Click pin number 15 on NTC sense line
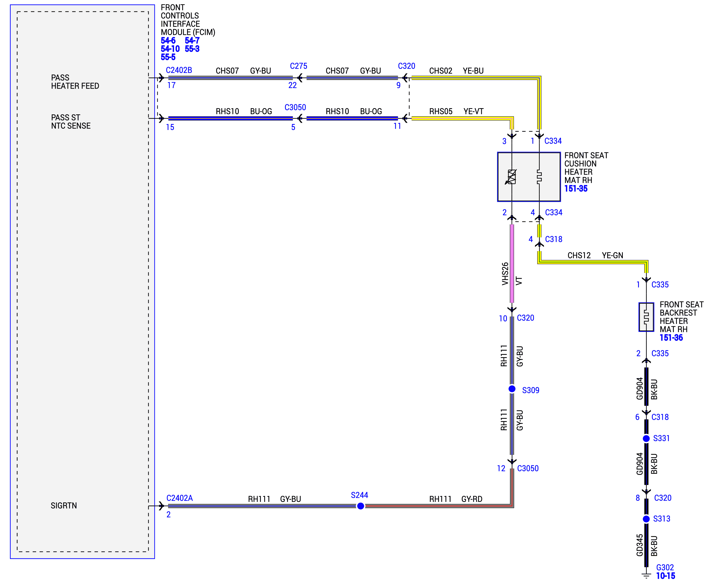 [170, 127]
